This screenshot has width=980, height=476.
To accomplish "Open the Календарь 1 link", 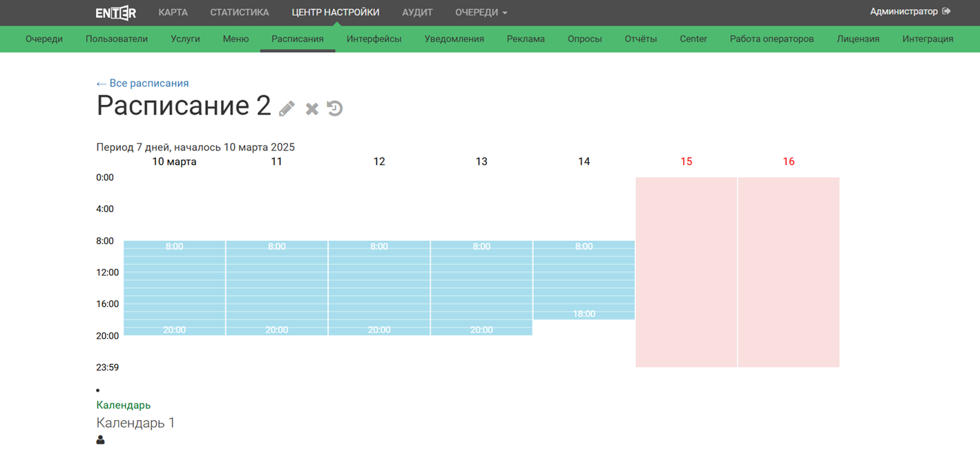I will (135, 423).
